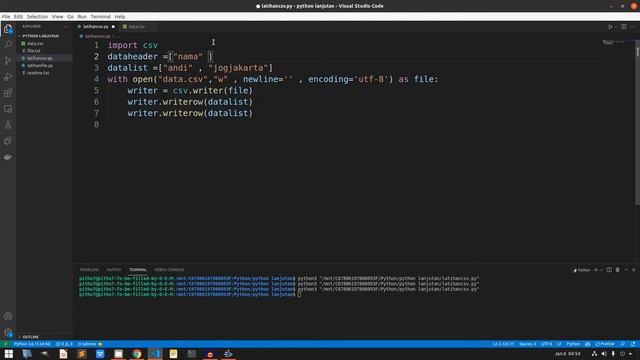Viewport: 640px width, 360px height.
Task: Open the volume control in system tray
Action: 604,354
